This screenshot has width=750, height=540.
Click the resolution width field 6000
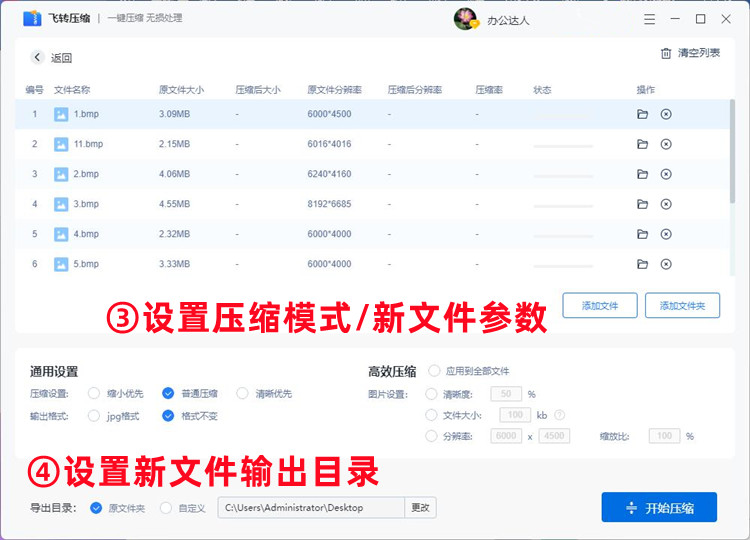pyautogui.click(x=506, y=436)
